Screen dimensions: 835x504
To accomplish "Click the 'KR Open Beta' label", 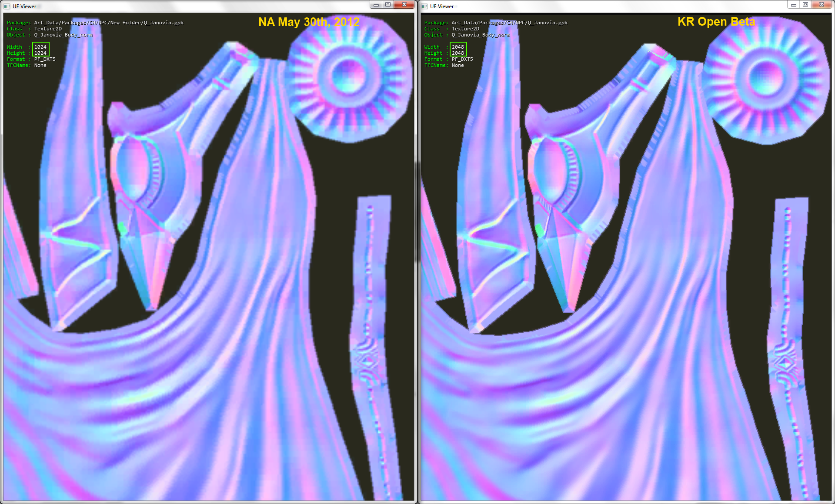I will click(x=716, y=22).
